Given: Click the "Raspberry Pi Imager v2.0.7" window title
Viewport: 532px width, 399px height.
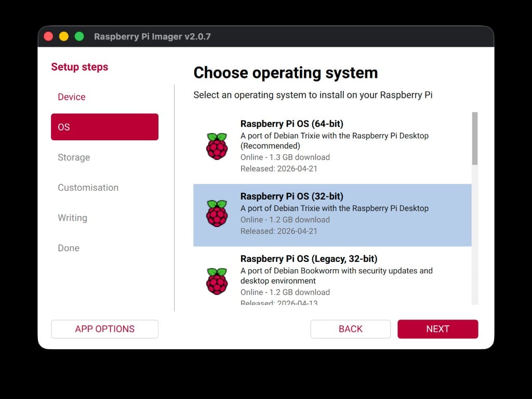Looking at the screenshot, I should pyautogui.click(x=152, y=36).
